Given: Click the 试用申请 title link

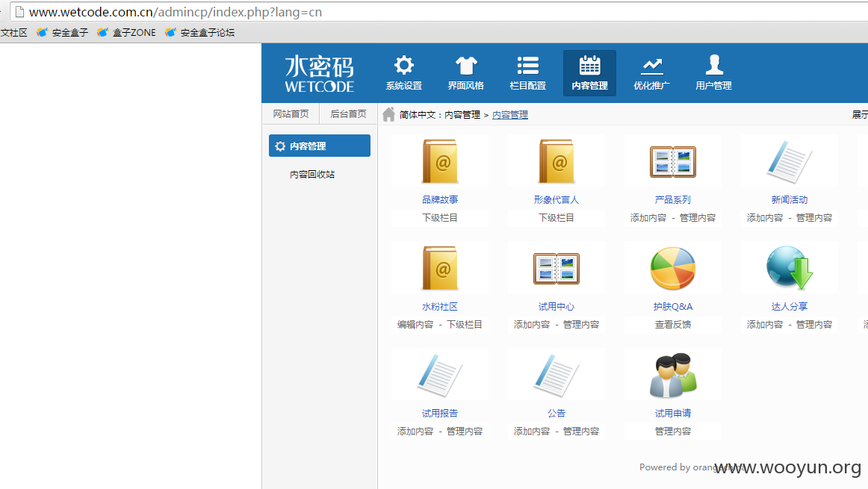Looking at the screenshot, I should [x=672, y=413].
